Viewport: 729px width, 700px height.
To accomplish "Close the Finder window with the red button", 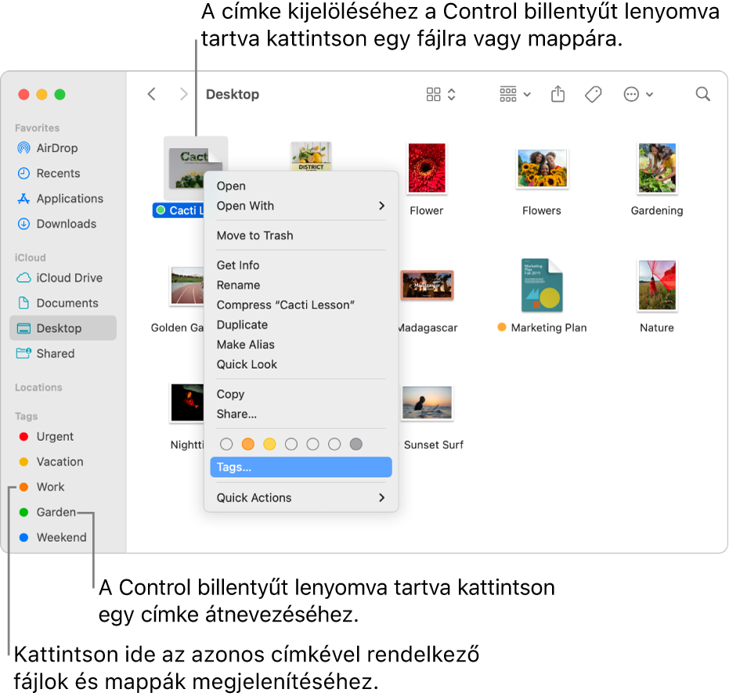I will pyautogui.click(x=23, y=95).
